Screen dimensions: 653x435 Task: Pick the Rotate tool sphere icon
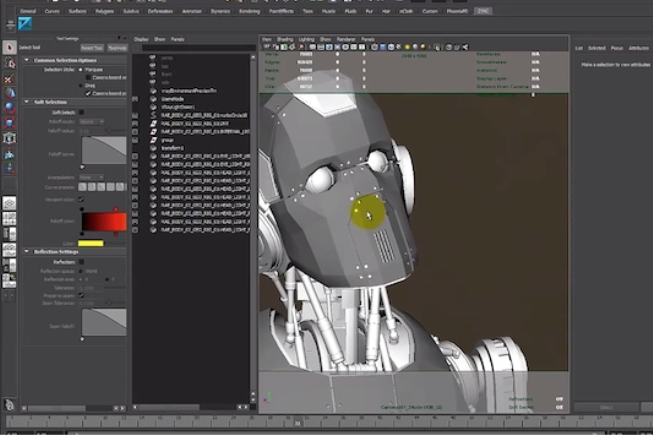tap(9, 106)
